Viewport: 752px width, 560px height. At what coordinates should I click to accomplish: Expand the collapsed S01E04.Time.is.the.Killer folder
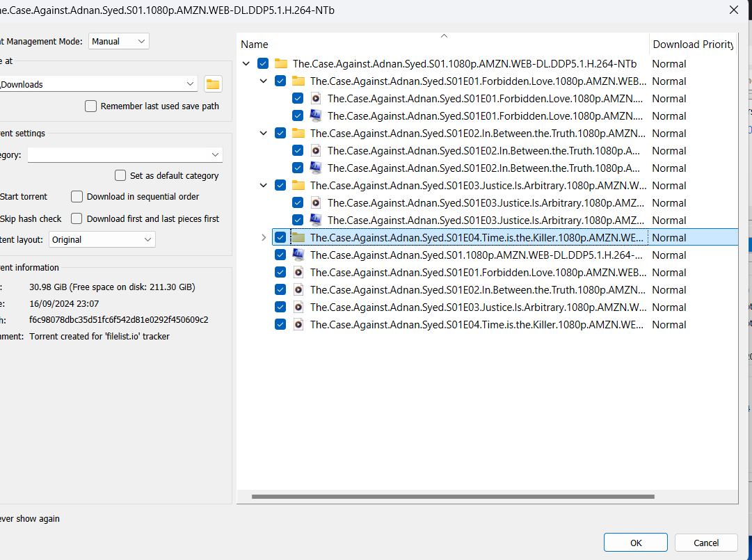[x=264, y=238]
